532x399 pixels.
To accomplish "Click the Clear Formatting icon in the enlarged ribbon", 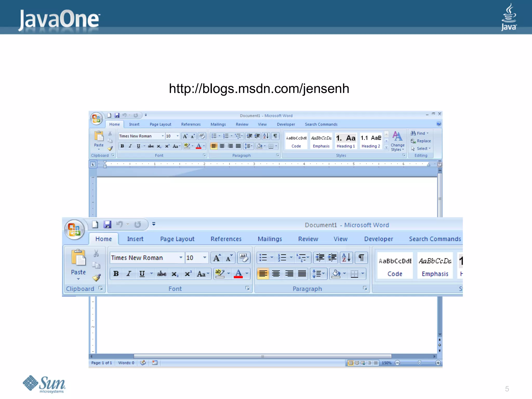I will [x=244, y=258].
